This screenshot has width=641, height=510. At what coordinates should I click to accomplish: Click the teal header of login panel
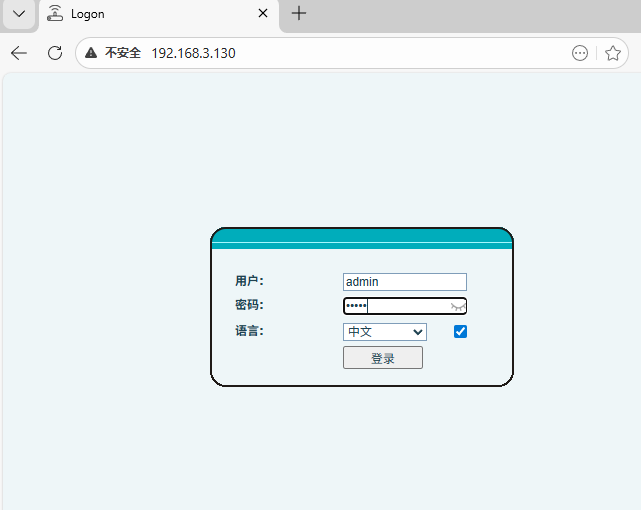[x=362, y=236]
